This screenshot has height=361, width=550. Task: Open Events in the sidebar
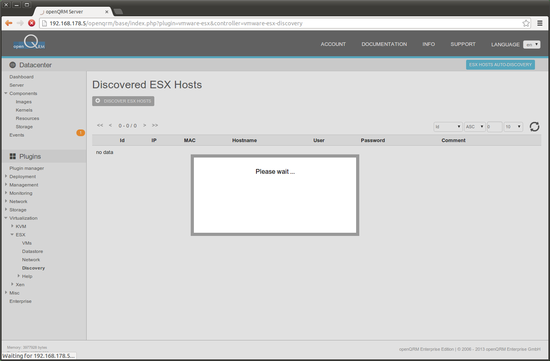click(16, 135)
